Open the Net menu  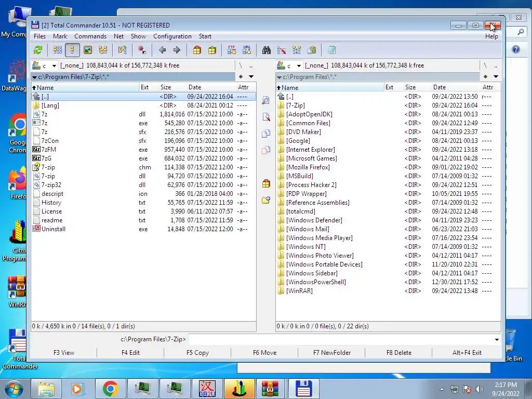click(x=119, y=36)
